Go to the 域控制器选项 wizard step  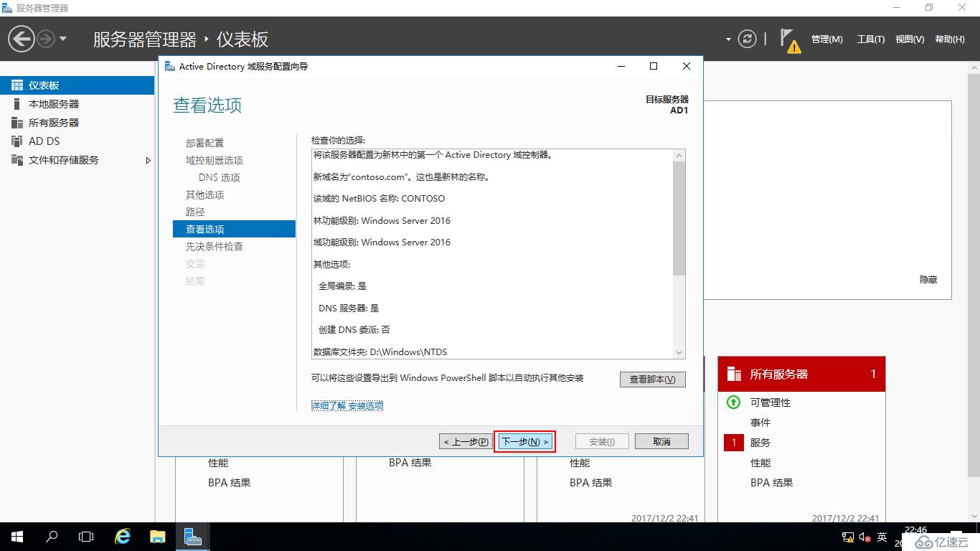click(215, 160)
